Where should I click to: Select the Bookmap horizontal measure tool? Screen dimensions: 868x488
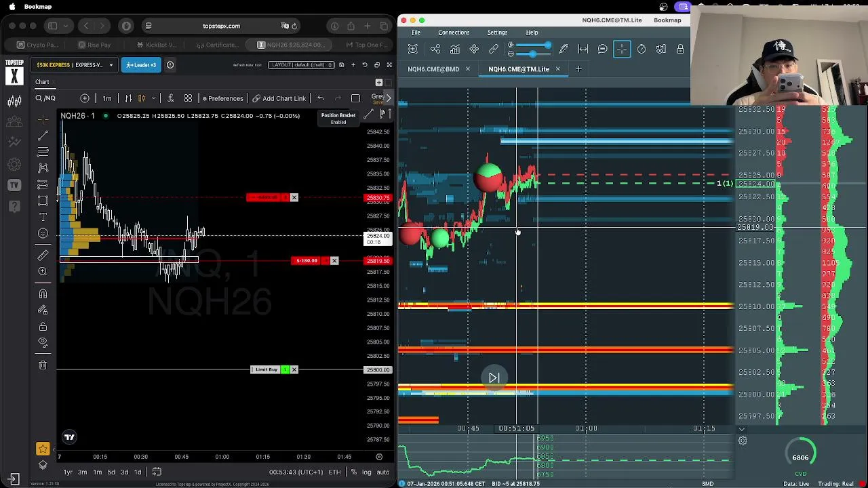(583, 49)
